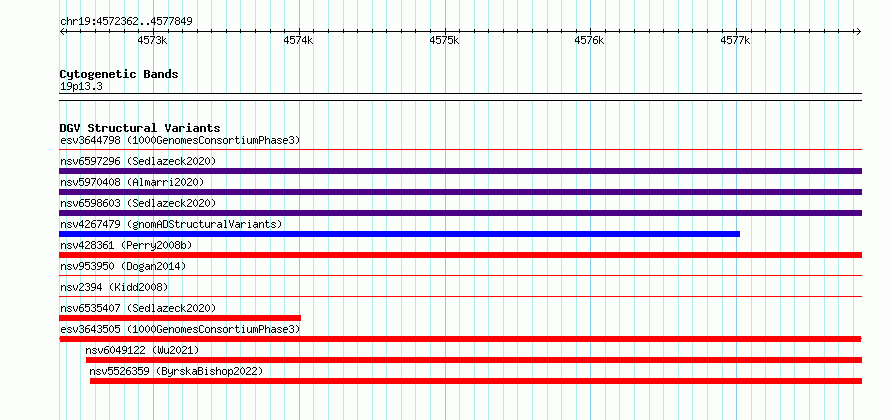Click the nsv6598603 (Sedlazeck2020) label
The width and height of the screenshot is (890, 420).
click(x=138, y=203)
